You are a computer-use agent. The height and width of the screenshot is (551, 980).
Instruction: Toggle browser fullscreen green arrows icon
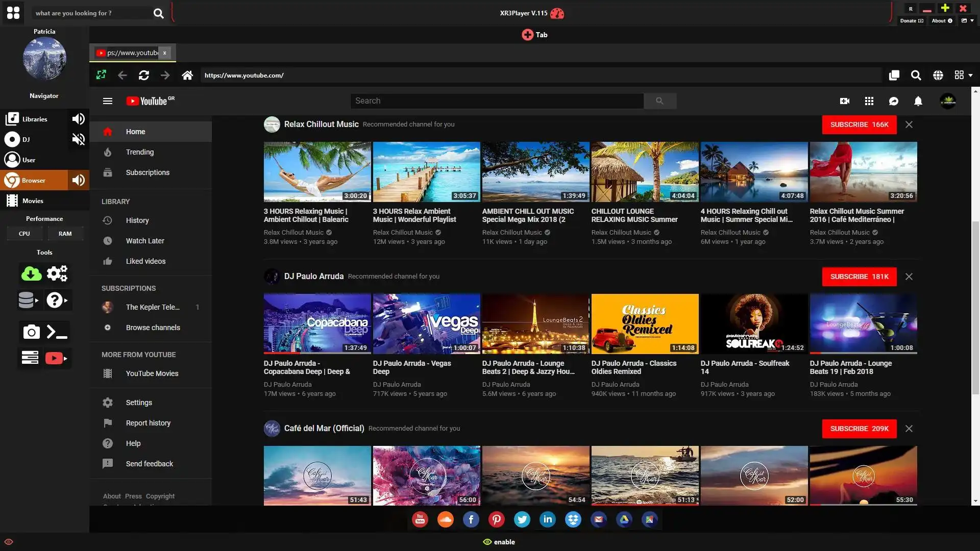[x=101, y=75]
